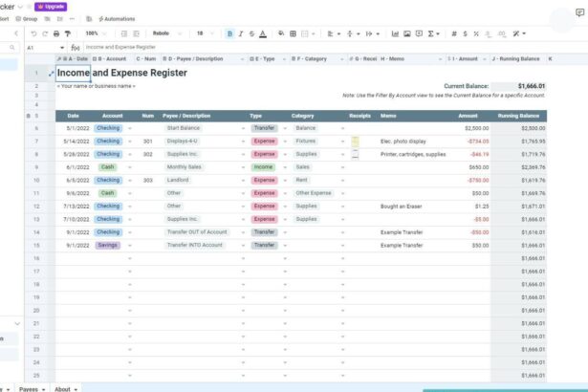Open the three-dots more options menu
This screenshot has width=588, height=392.
[x=72, y=19]
